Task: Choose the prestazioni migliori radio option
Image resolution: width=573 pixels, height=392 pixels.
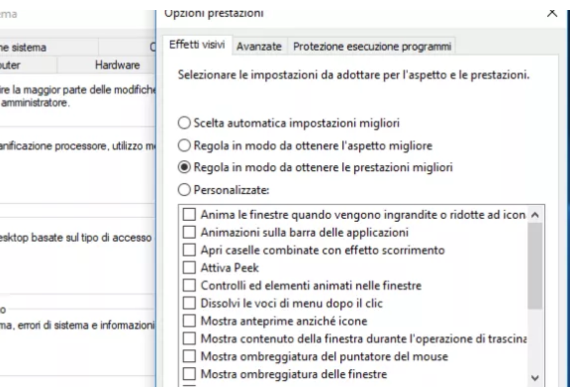Action: 184,167
